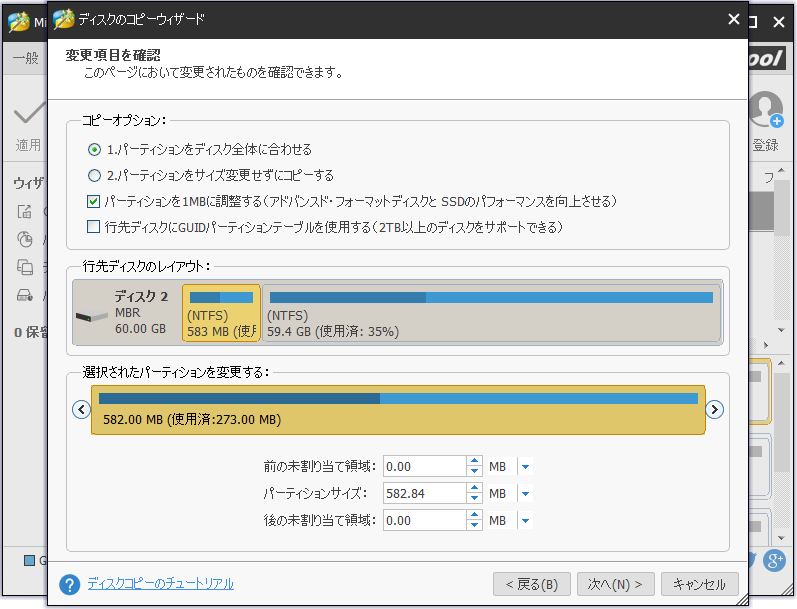Enable GUID partition table for target disk
The height and width of the screenshot is (609, 797).
click(94, 227)
